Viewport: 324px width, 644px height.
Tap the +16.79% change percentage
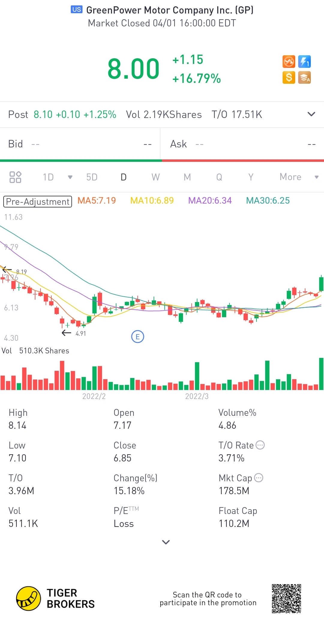pyautogui.click(x=196, y=79)
